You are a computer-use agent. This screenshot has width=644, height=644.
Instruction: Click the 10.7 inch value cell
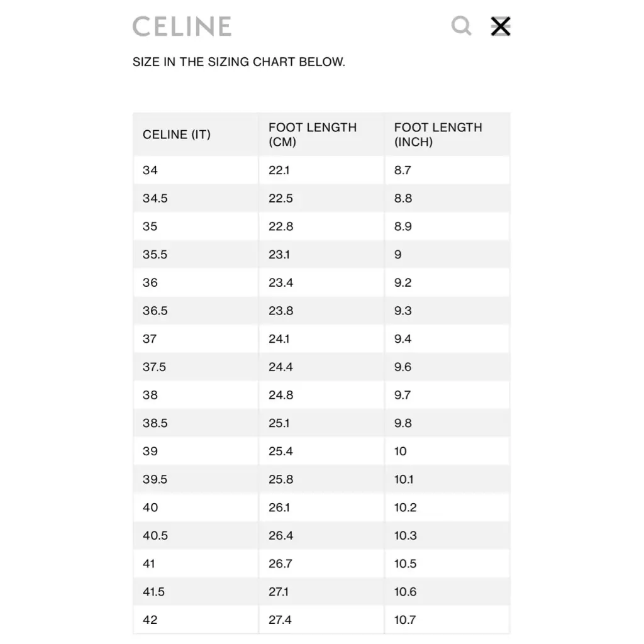(x=405, y=620)
